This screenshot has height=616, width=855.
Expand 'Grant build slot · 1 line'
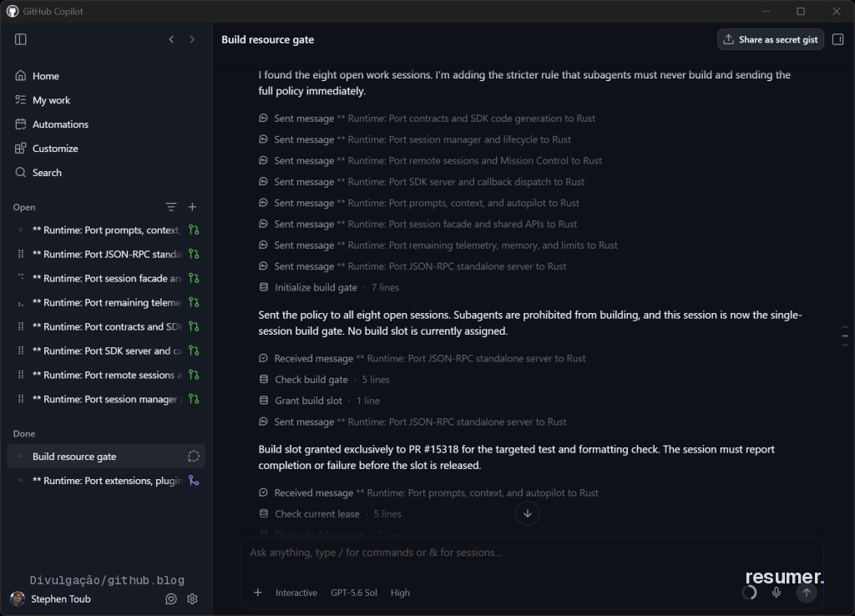(x=320, y=401)
